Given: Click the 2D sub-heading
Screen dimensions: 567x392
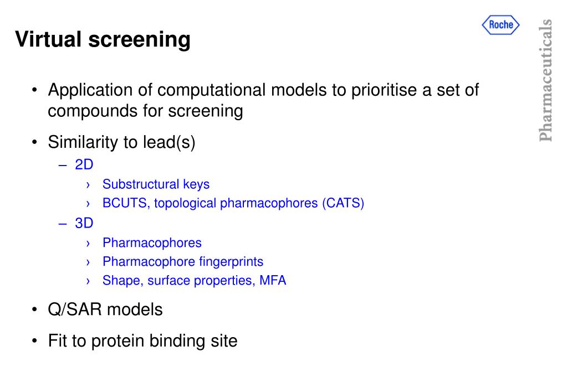Looking at the screenshot, I should [x=84, y=165].
